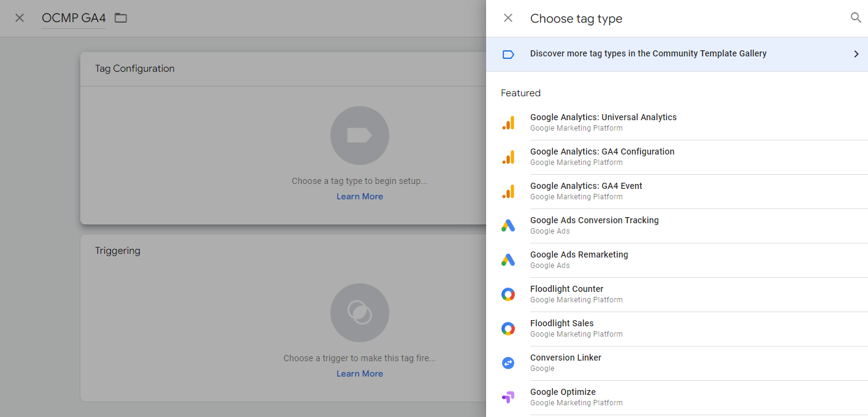The height and width of the screenshot is (417, 868).
Task: Click the search magnifier in tag type panel
Action: point(856,18)
